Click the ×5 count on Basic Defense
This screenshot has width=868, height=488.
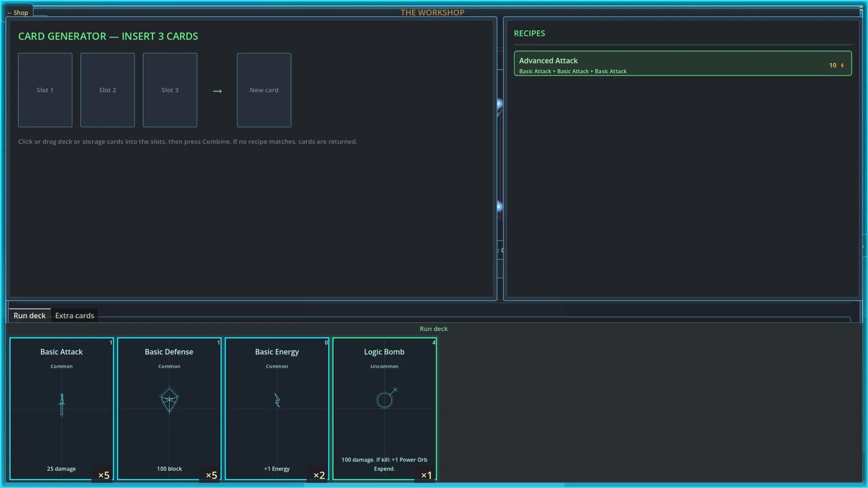click(212, 475)
